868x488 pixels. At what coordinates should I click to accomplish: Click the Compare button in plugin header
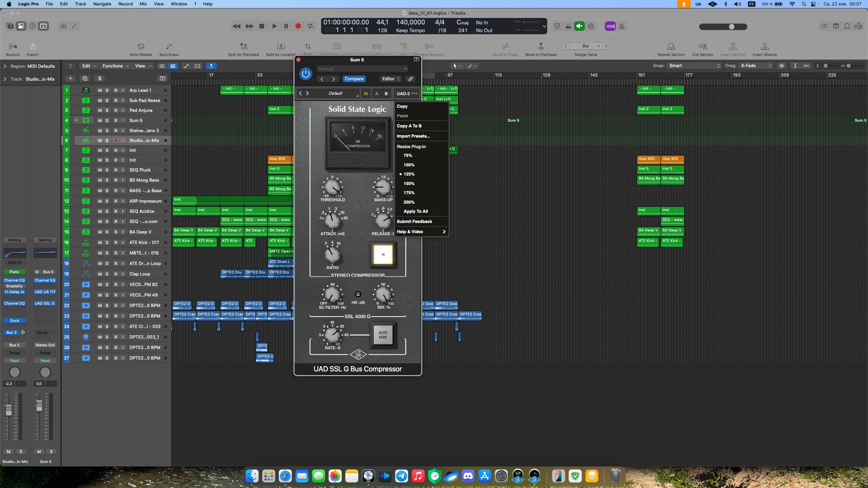point(354,78)
